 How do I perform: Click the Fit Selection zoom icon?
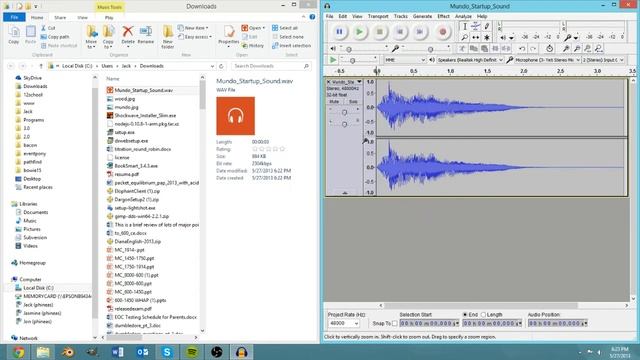[x=587, y=49]
